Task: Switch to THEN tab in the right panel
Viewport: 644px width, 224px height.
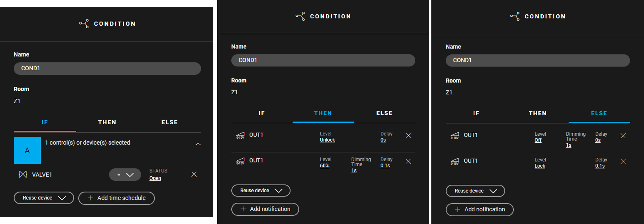Action: (x=538, y=113)
